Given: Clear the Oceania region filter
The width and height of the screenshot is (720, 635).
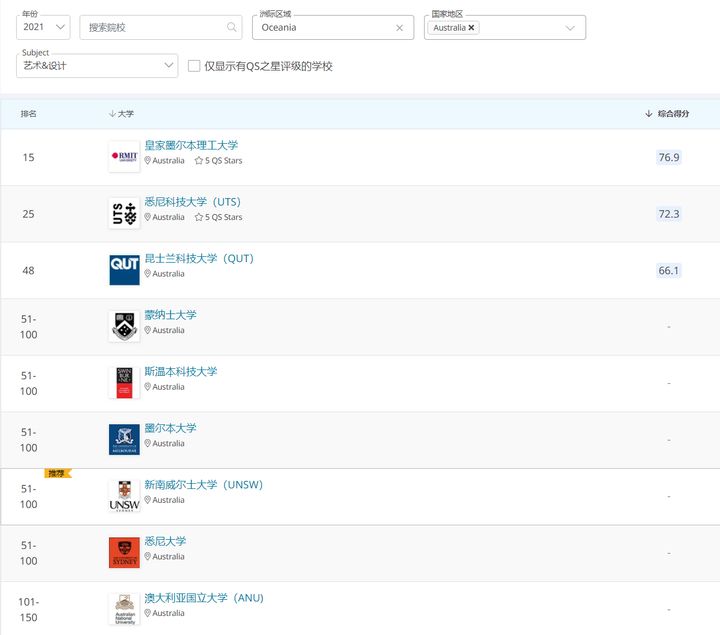Looking at the screenshot, I should coord(399,28).
